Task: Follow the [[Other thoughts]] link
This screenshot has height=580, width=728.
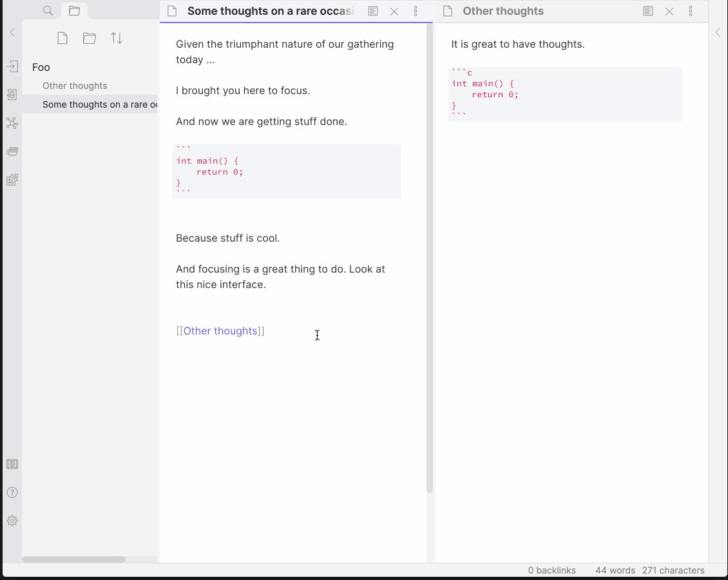Action: [220, 331]
